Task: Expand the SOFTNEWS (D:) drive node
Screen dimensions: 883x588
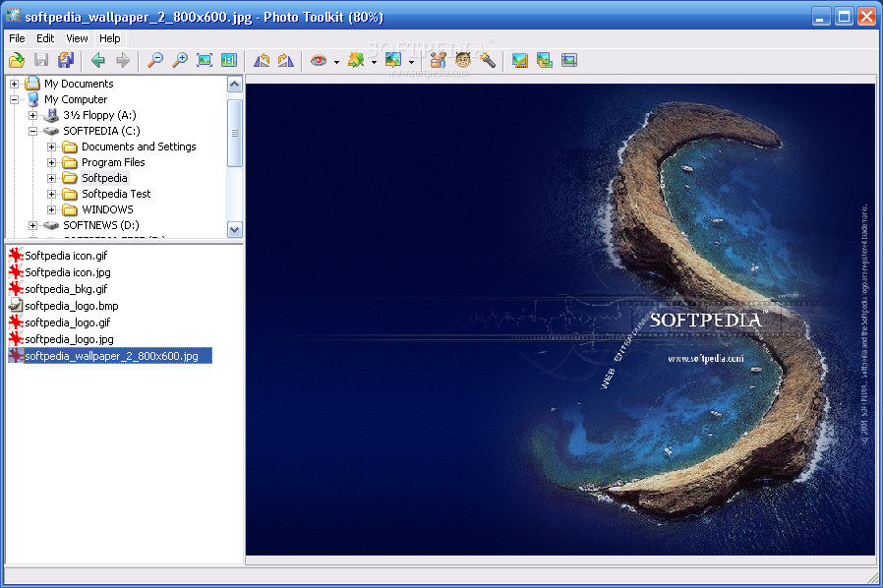Action: (32, 226)
